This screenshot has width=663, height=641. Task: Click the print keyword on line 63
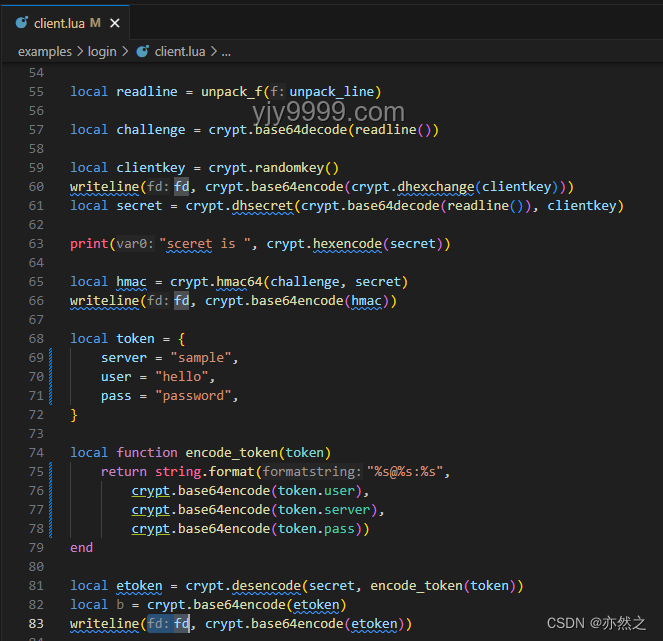(89, 244)
